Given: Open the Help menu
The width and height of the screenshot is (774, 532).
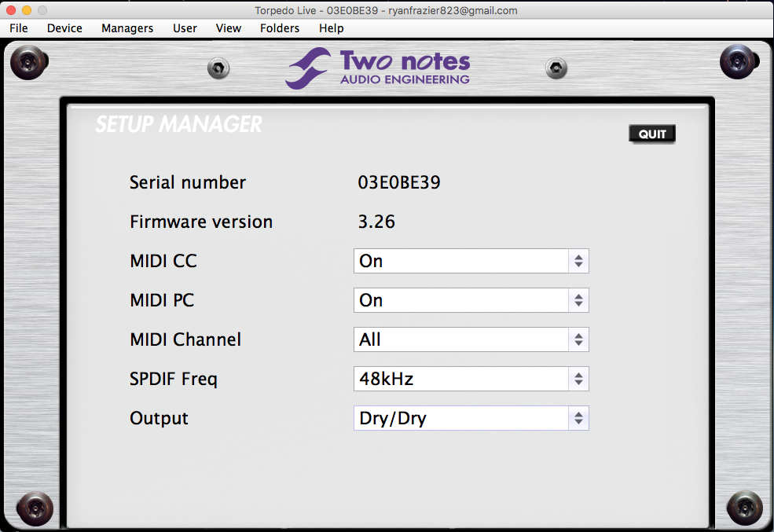Looking at the screenshot, I should point(331,28).
